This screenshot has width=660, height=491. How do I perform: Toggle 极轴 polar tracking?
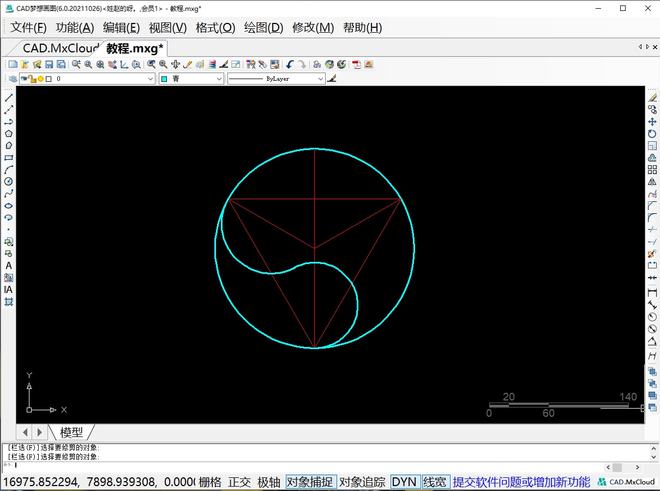269,482
